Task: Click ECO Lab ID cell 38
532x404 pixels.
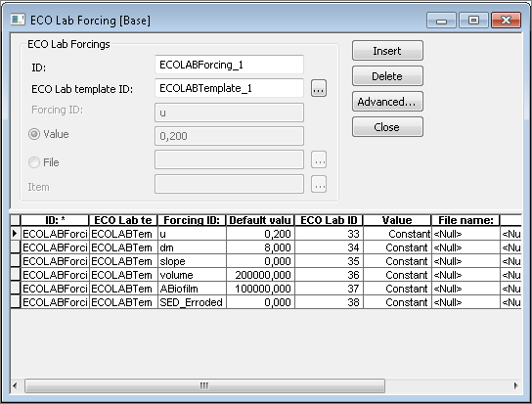Action: point(329,302)
